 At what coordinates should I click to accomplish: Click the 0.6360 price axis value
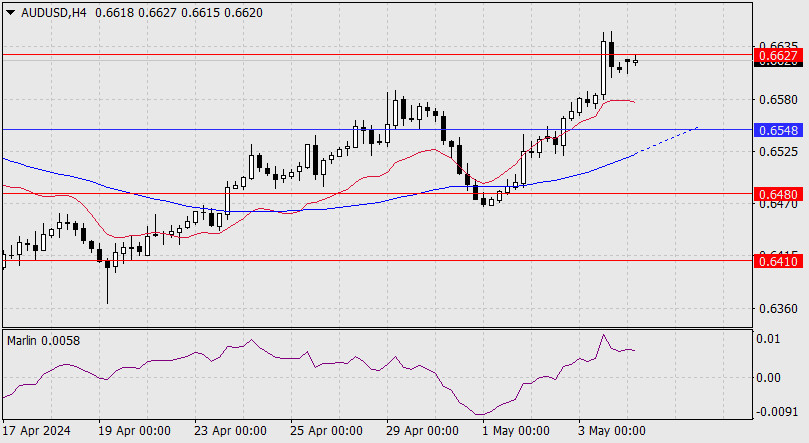click(x=778, y=308)
